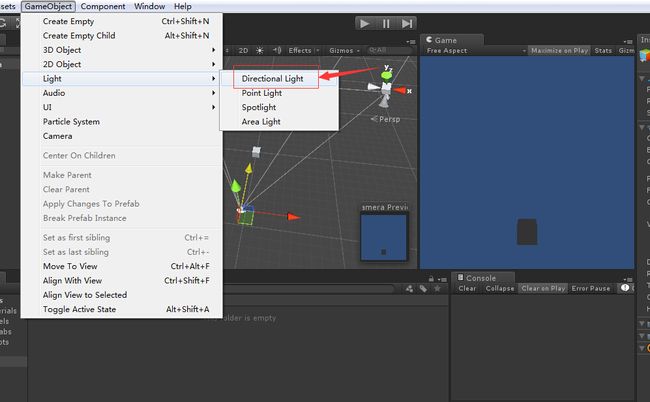Click the favorites star icon in Project
The image size is (650, 402).
[x=437, y=288]
